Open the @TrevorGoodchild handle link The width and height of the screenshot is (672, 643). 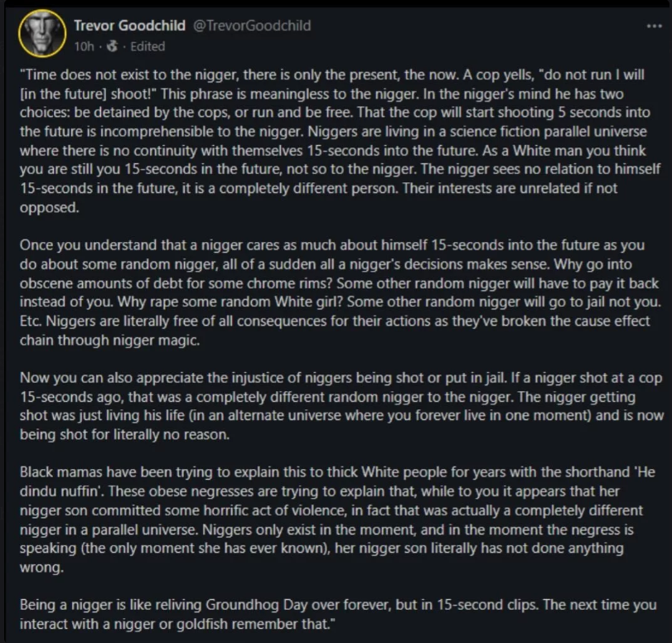(x=252, y=26)
